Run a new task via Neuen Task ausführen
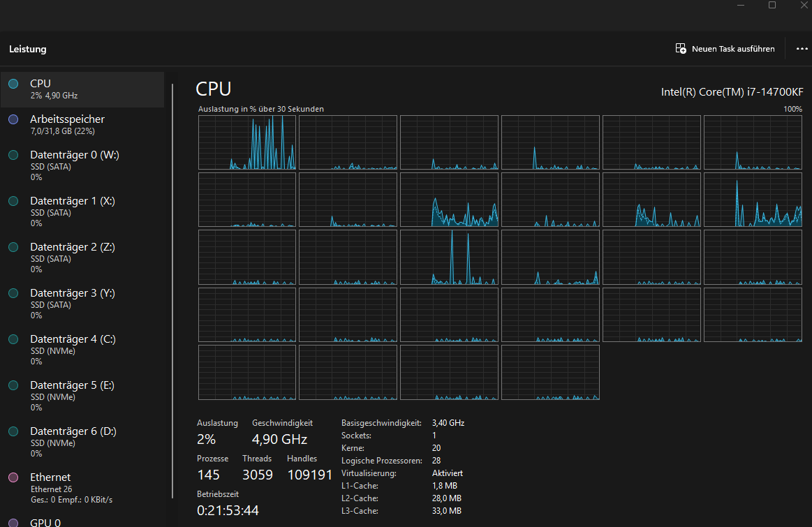This screenshot has width=812, height=527. pos(725,49)
